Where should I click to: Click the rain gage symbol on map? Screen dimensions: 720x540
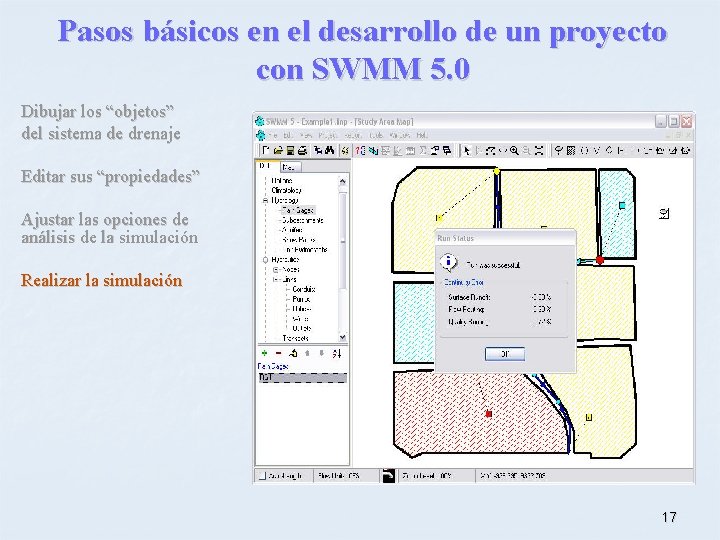coord(664,213)
